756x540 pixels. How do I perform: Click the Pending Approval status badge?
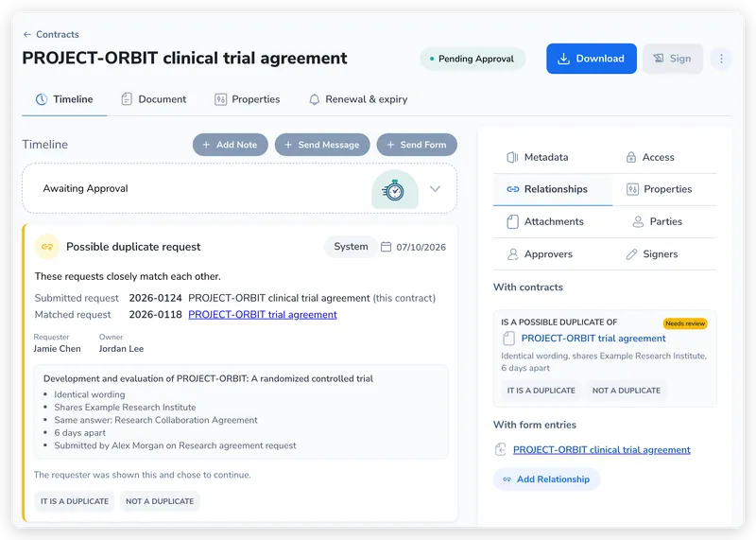(x=472, y=59)
